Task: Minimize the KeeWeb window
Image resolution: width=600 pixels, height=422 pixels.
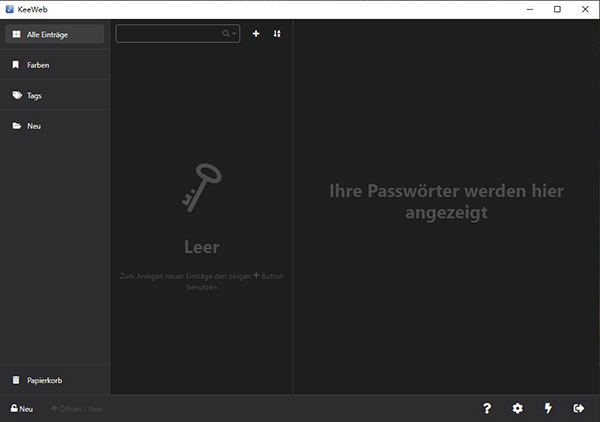Action: point(530,9)
